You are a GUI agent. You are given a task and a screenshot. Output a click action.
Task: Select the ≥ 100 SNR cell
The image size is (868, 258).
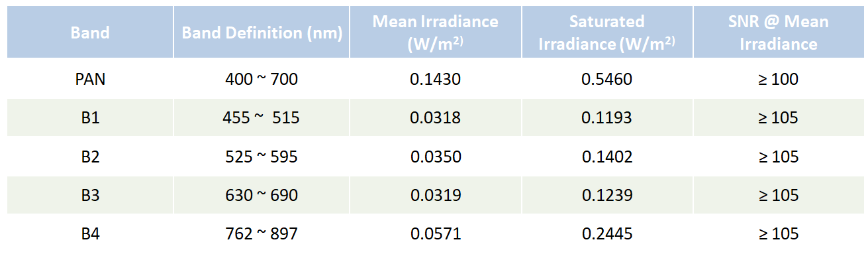(778, 79)
